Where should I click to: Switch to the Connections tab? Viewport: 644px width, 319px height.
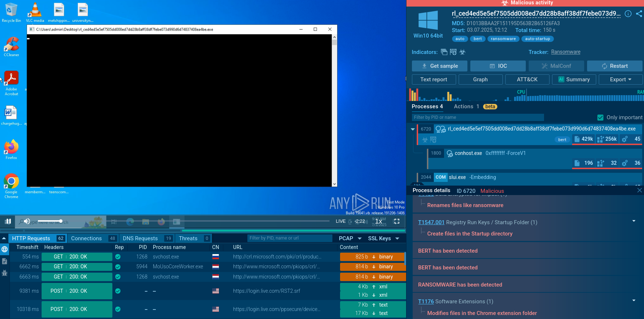[86, 238]
